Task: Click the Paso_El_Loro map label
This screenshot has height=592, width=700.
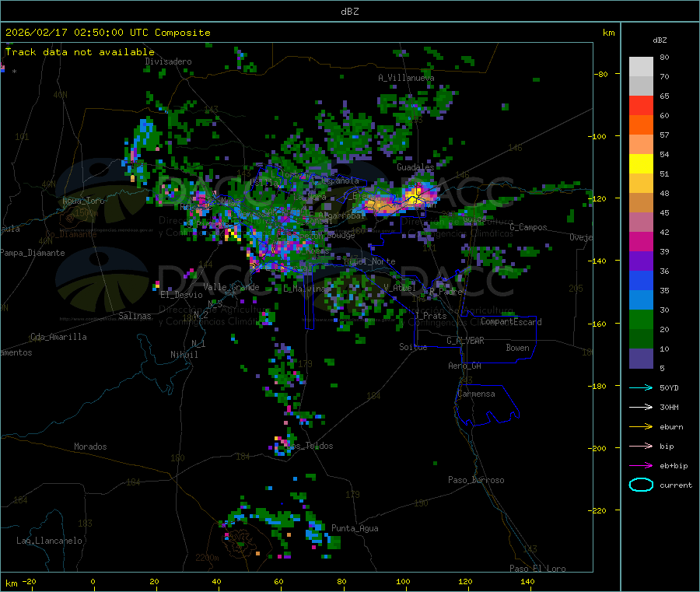Action: [537, 569]
